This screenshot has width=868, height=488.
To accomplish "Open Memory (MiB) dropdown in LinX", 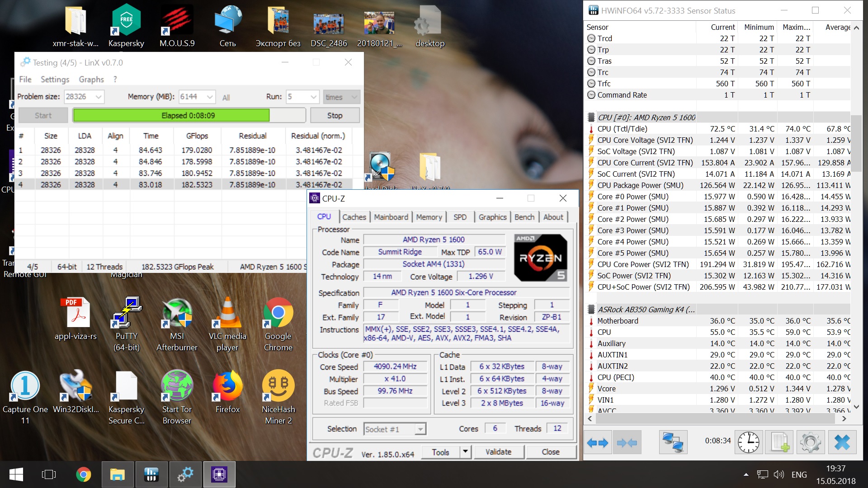I will (x=210, y=97).
